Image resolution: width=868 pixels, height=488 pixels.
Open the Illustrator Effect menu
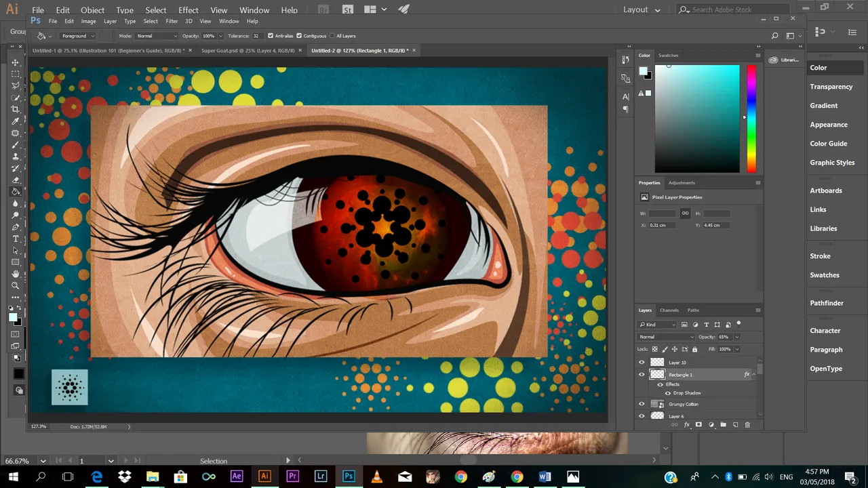coord(189,10)
